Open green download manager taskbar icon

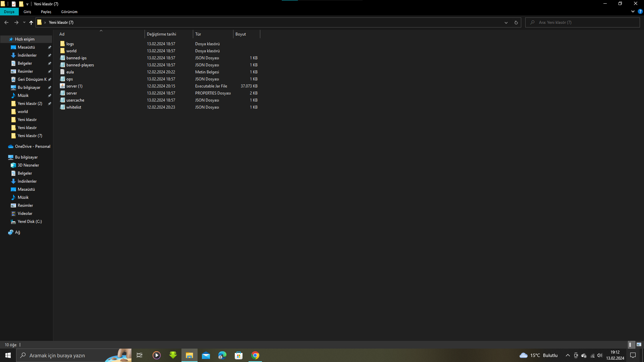click(173, 355)
